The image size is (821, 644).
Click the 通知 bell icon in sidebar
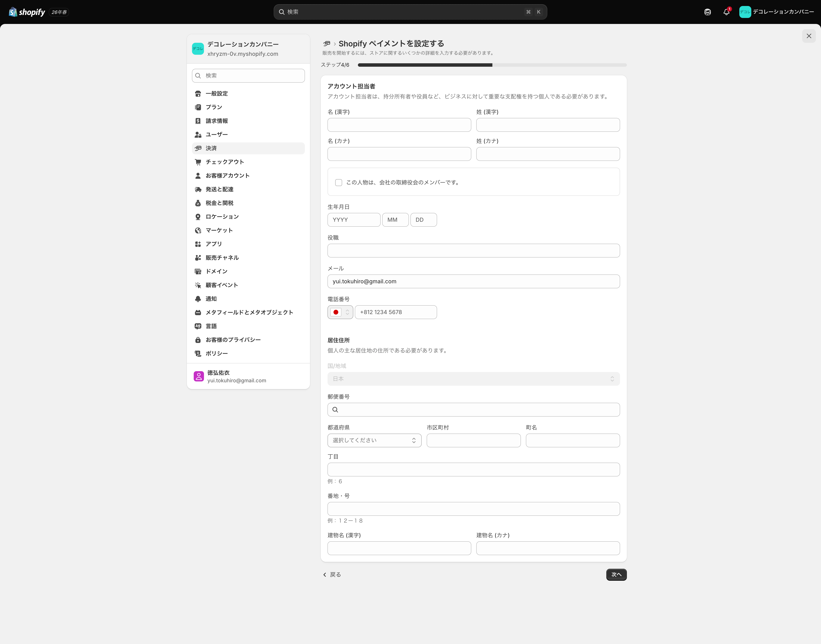click(198, 299)
